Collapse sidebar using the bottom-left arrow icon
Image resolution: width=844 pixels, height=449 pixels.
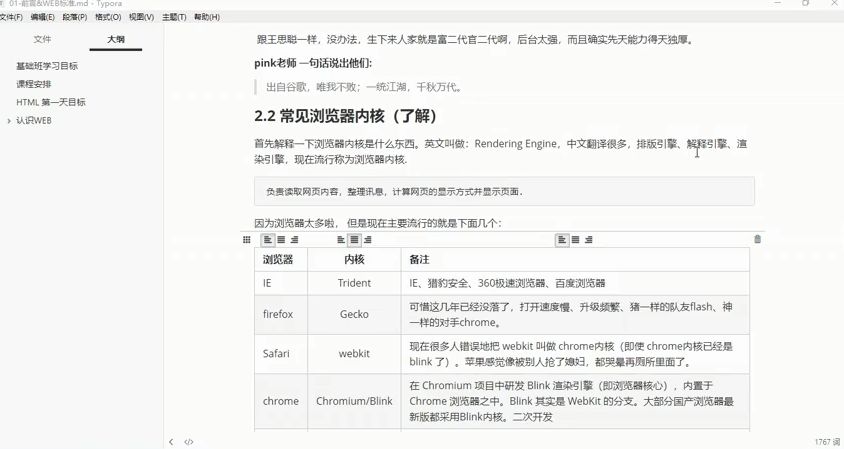(171, 441)
